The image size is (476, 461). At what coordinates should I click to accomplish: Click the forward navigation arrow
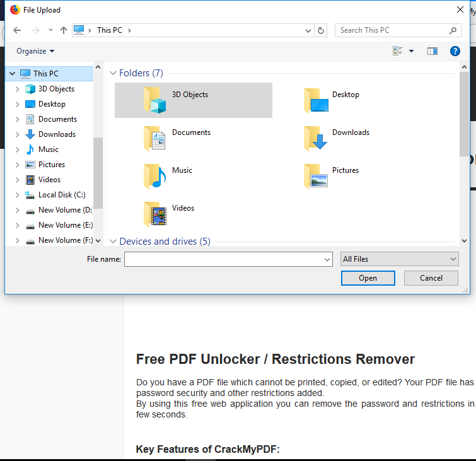click(x=35, y=30)
